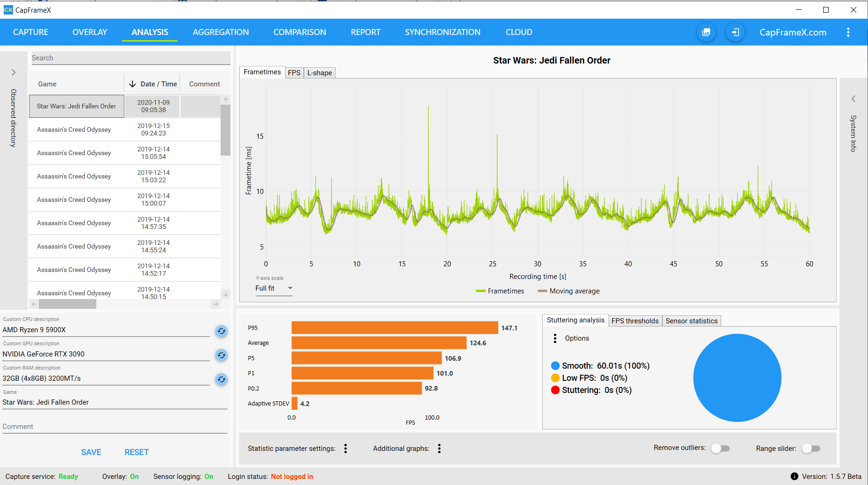Open the Comparison tab
This screenshot has width=868, height=485.
[300, 32]
